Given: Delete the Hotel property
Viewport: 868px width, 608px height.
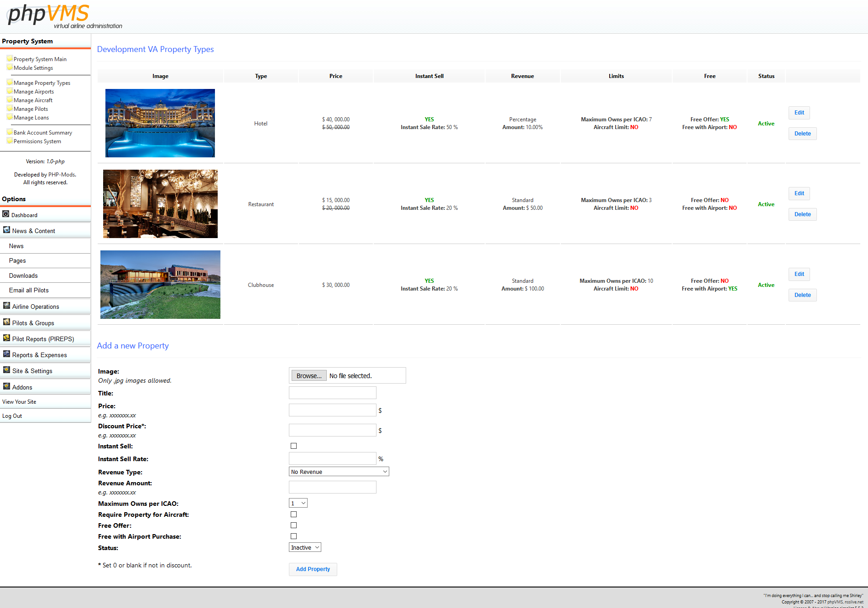Looking at the screenshot, I should click(x=802, y=134).
